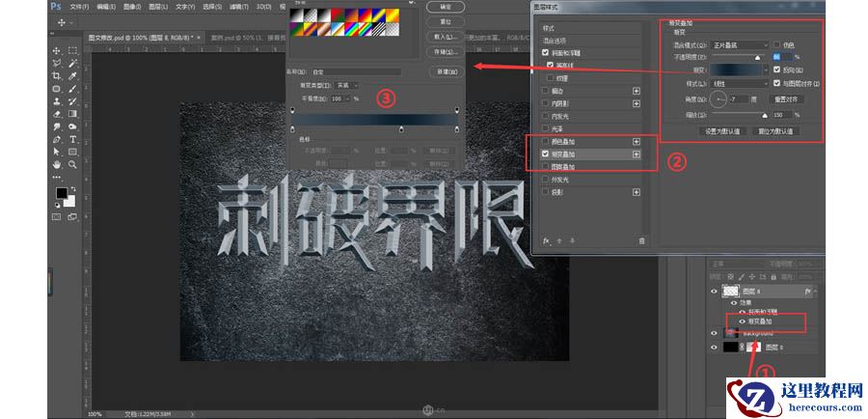The width and height of the screenshot is (868, 419).
Task: Click 重置对齐 reset alignment button
Action: [x=787, y=99]
